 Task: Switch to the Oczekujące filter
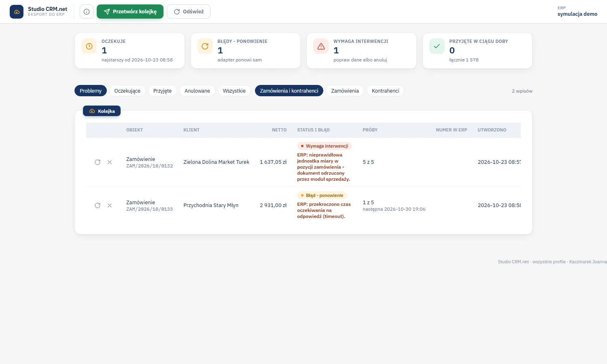click(127, 91)
